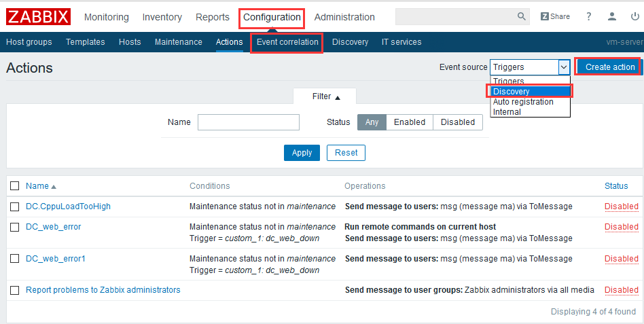Tick the DC_web_error1 row checkbox
Screen dimensions: 644x324
point(15,258)
